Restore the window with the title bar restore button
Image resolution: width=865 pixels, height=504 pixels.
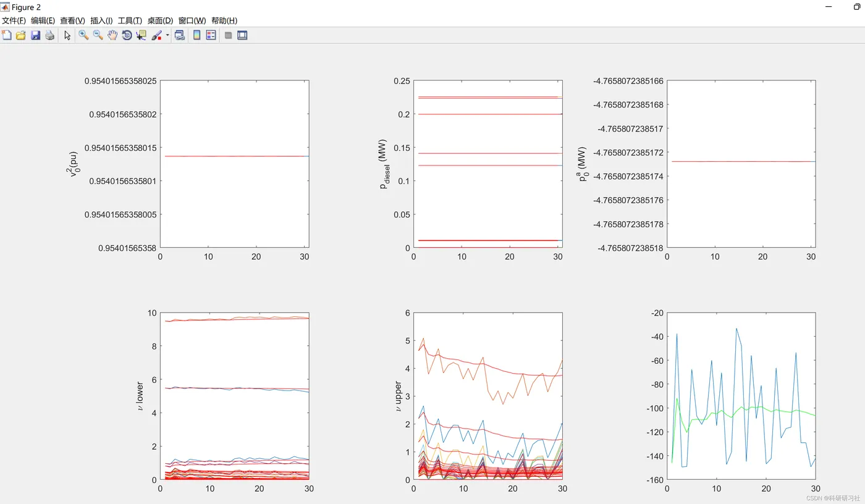click(857, 7)
